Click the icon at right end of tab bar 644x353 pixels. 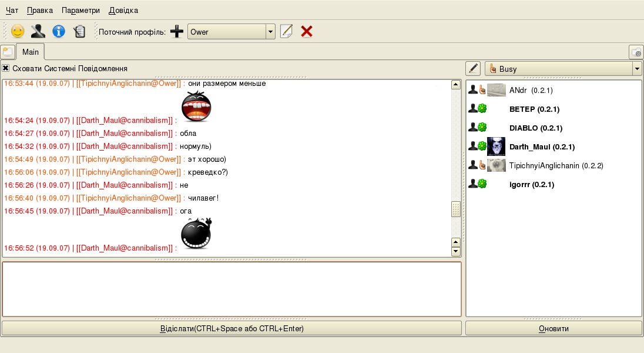click(636, 52)
